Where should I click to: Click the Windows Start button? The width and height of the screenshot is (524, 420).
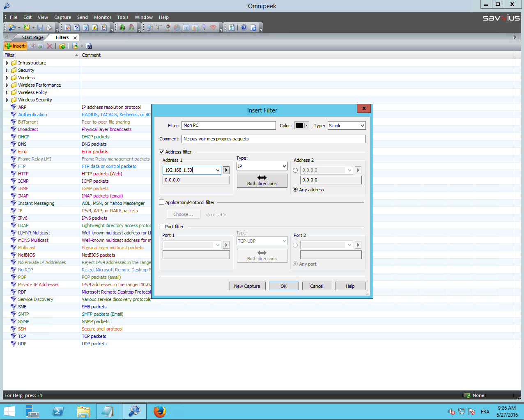coord(9,411)
